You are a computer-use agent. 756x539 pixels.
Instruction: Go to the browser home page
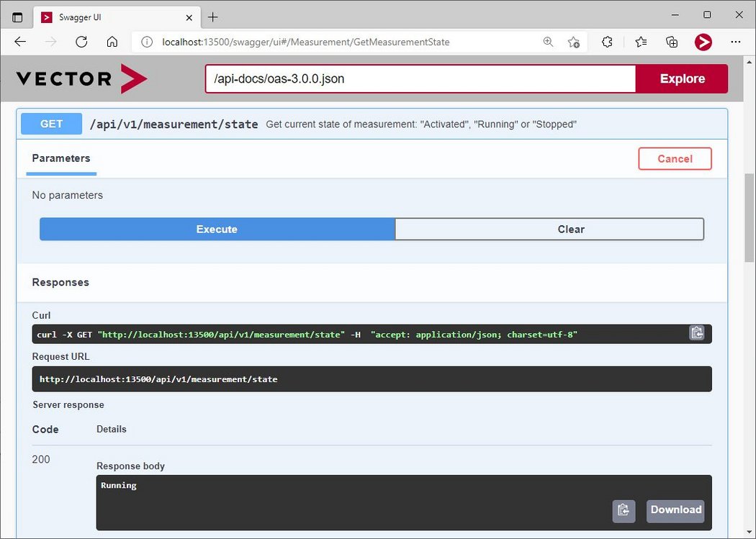coord(112,42)
